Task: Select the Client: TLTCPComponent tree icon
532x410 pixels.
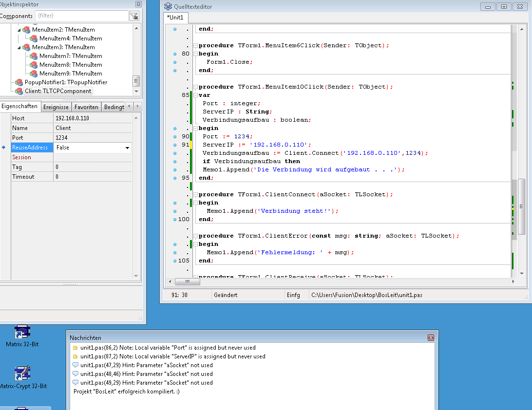Action: [x=19, y=91]
